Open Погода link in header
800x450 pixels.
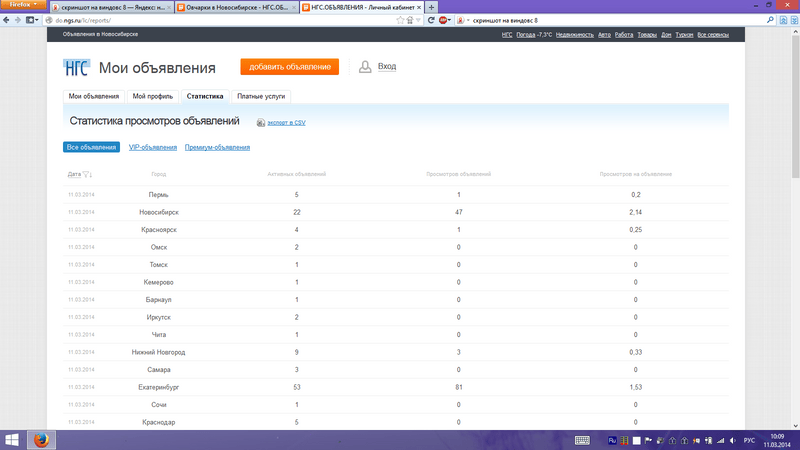tap(526, 35)
